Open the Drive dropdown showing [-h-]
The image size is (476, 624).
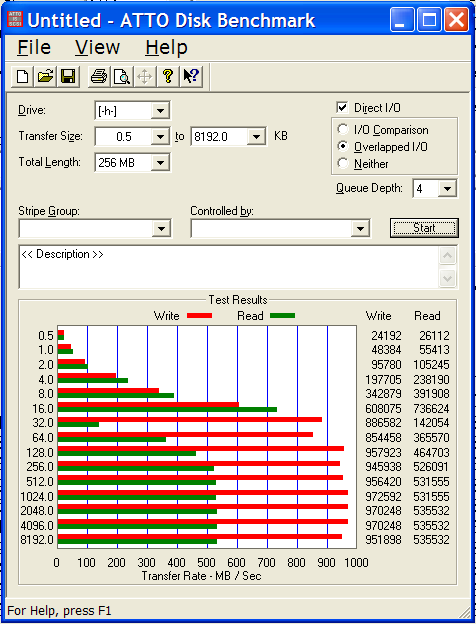[x=160, y=111]
